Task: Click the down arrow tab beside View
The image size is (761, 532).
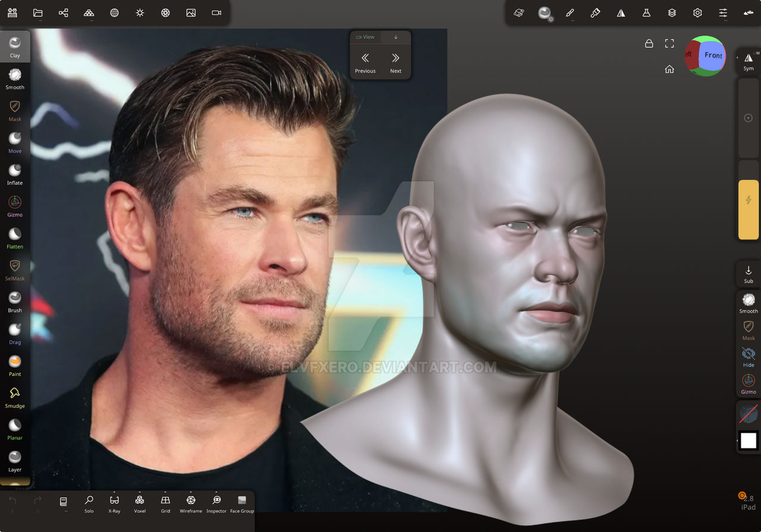Action: [396, 37]
